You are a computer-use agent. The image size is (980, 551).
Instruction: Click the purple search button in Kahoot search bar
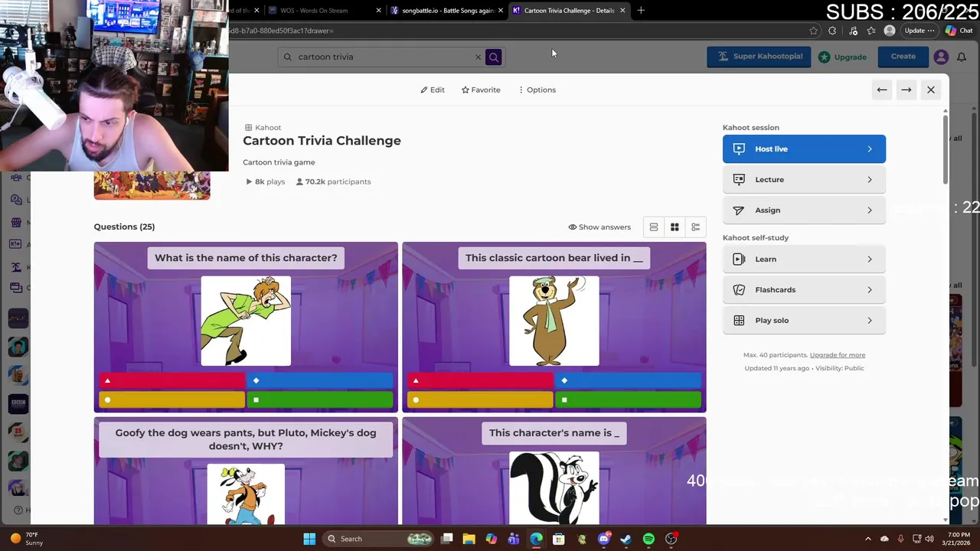click(x=494, y=57)
